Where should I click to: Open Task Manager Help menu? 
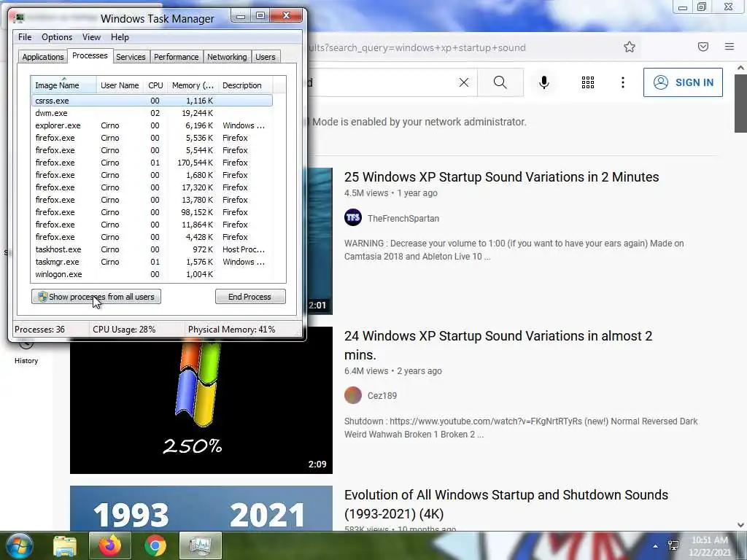(x=120, y=37)
